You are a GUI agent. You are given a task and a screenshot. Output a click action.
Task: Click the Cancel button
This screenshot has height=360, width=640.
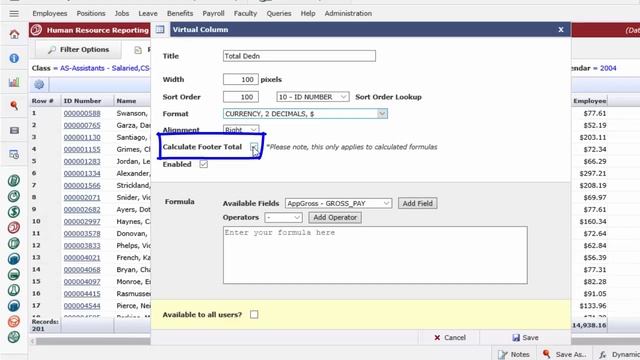pos(449,338)
